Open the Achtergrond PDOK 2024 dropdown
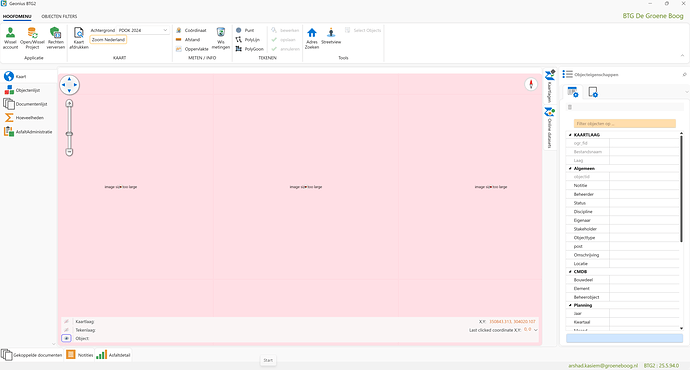This screenshot has width=690, height=370. click(143, 30)
